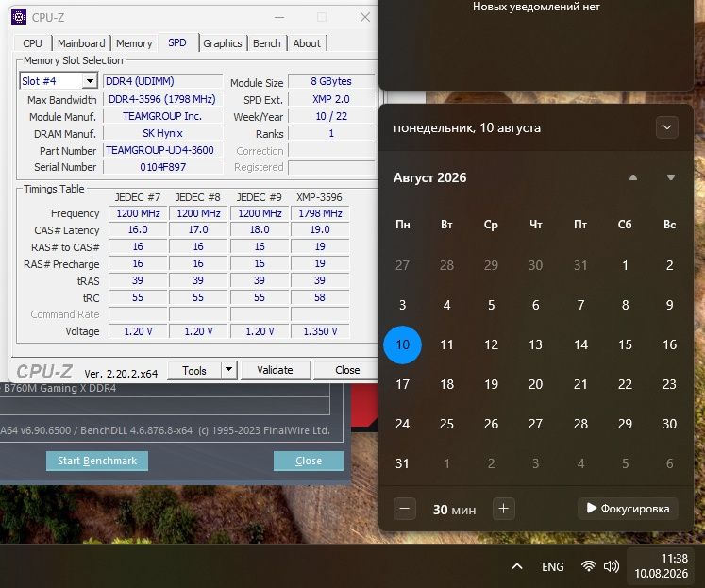Click Close button in CPU-Z footer

pos(347,370)
